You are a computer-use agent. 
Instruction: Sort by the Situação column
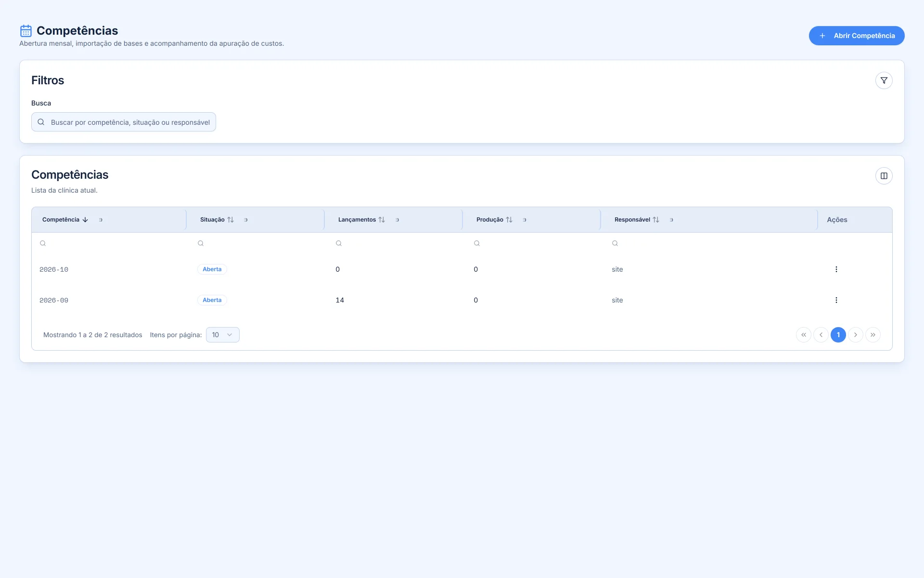pyautogui.click(x=231, y=220)
